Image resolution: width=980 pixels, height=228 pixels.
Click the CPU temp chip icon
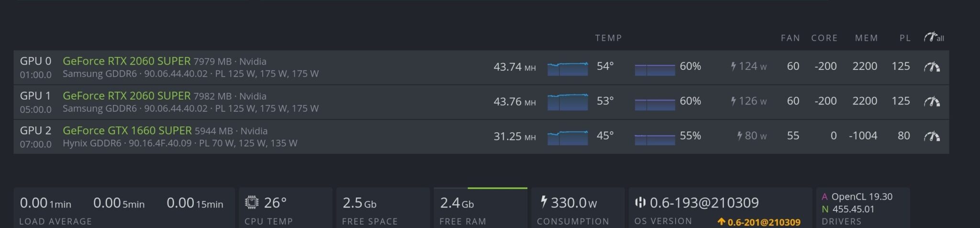pos(252,202)
